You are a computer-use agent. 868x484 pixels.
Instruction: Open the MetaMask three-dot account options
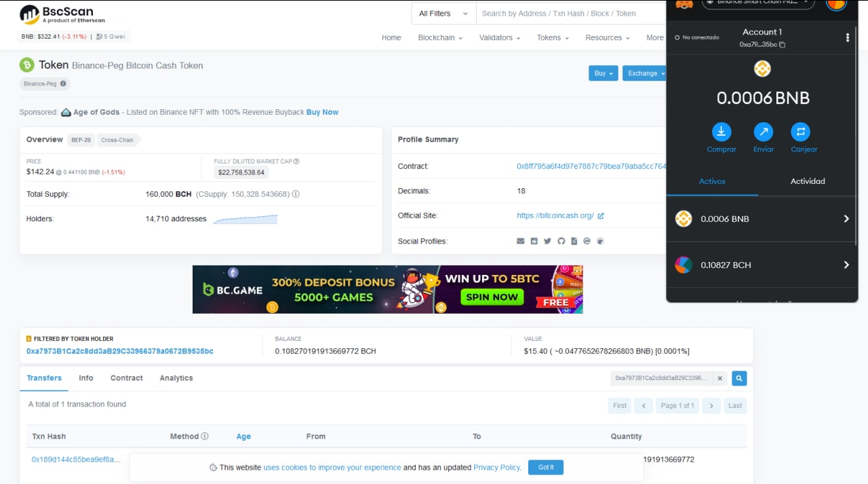(x=848, y=38)
